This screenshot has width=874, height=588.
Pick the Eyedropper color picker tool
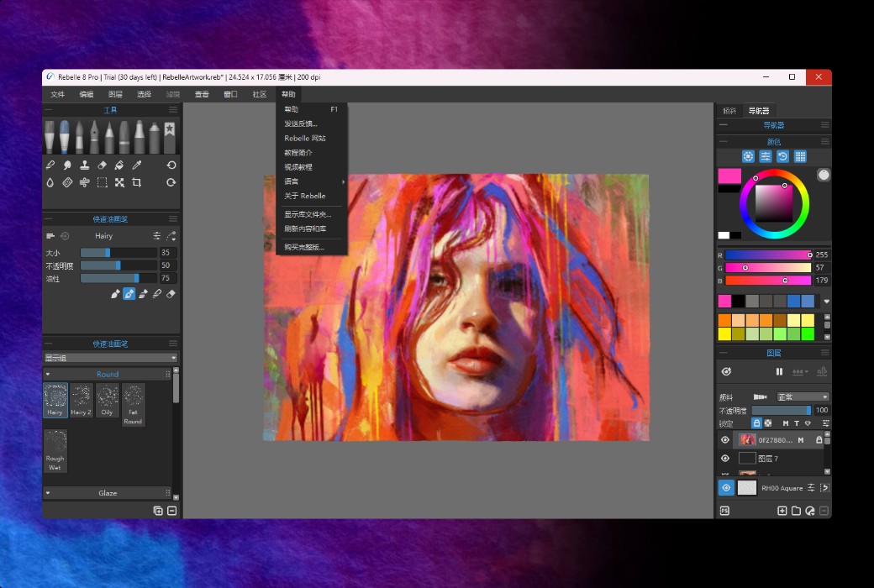pyautogui.click(x=137, y=165)
